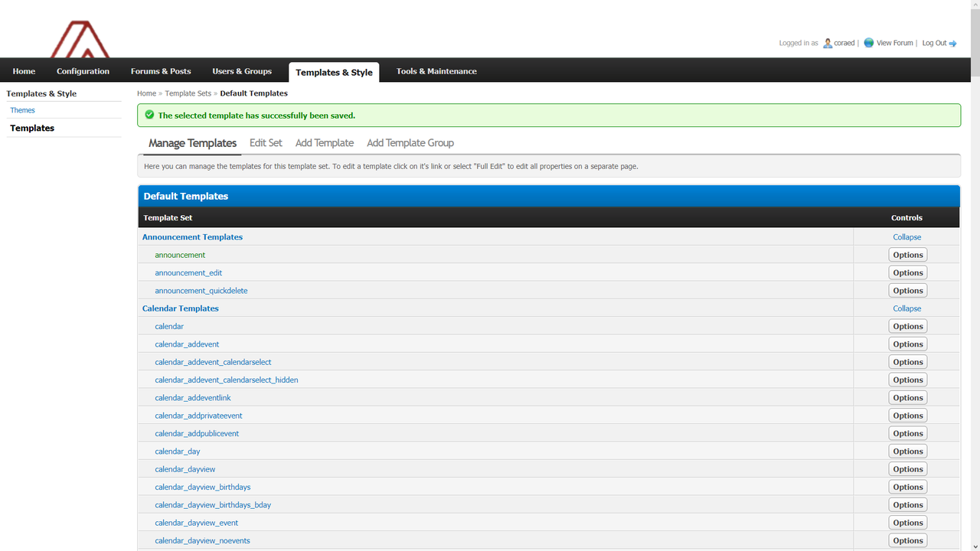Open Options dropdown for announcement_edit
980x551 pixels.
pos(908,272)
